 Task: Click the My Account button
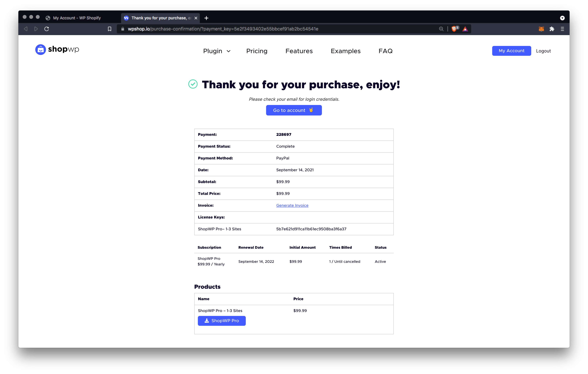pos(511,51)
